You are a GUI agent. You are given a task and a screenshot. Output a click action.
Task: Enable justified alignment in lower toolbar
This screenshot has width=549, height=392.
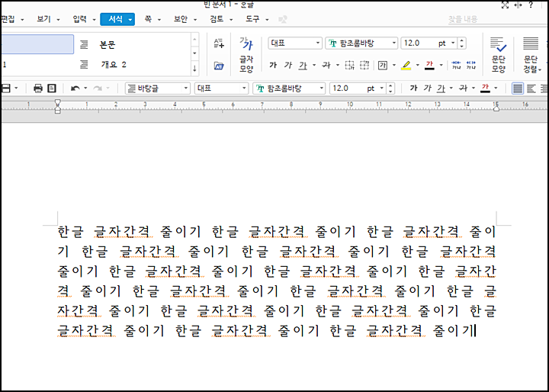518,88
